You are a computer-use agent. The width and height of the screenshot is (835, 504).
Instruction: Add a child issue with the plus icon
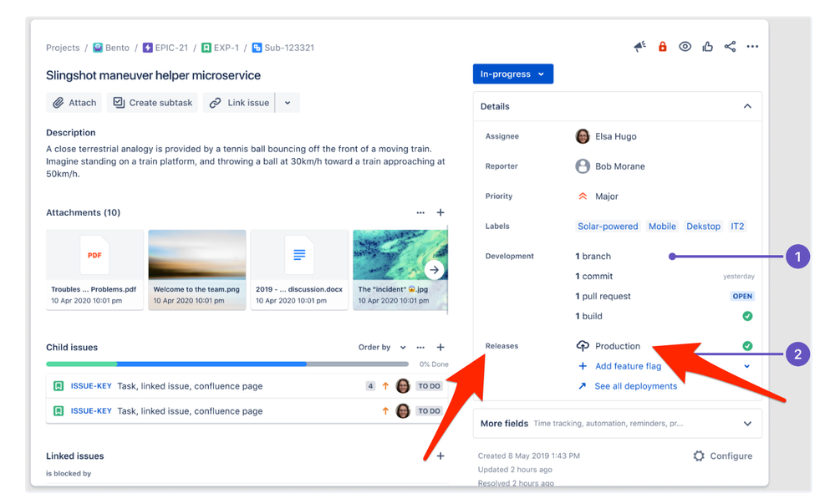[x=440, y=348]
